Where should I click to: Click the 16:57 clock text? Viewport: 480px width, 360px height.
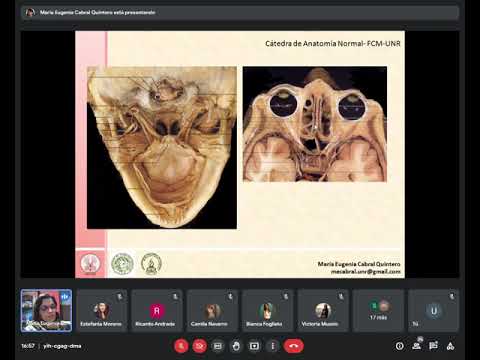point(28,346)
